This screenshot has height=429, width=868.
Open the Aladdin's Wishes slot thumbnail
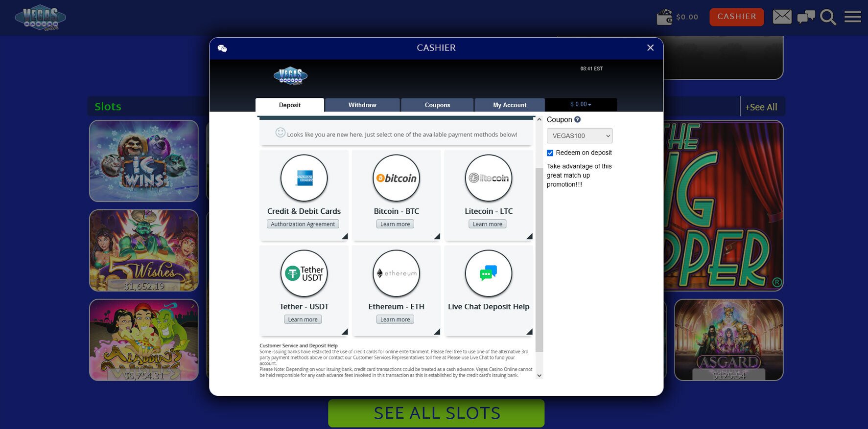click(144, 340)
